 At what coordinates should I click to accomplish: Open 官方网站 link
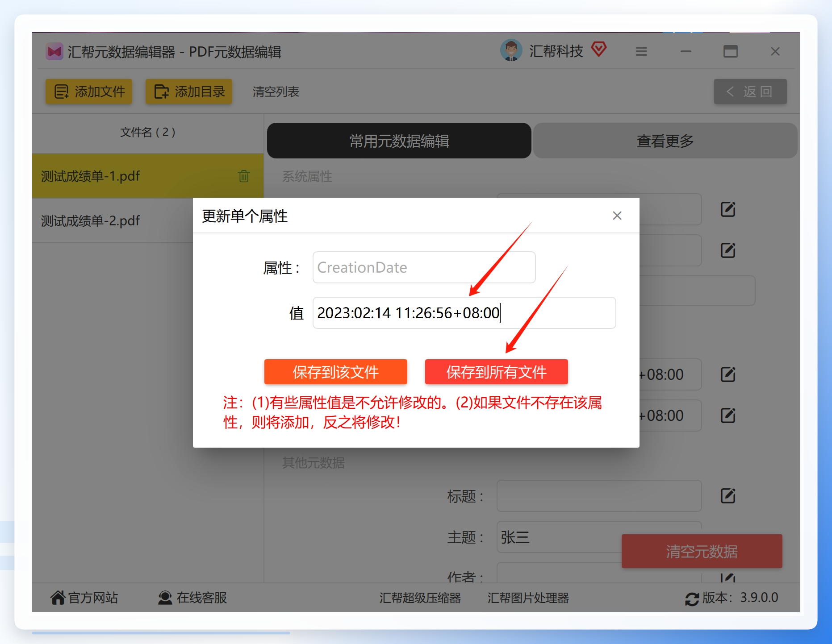click(84, 597)
